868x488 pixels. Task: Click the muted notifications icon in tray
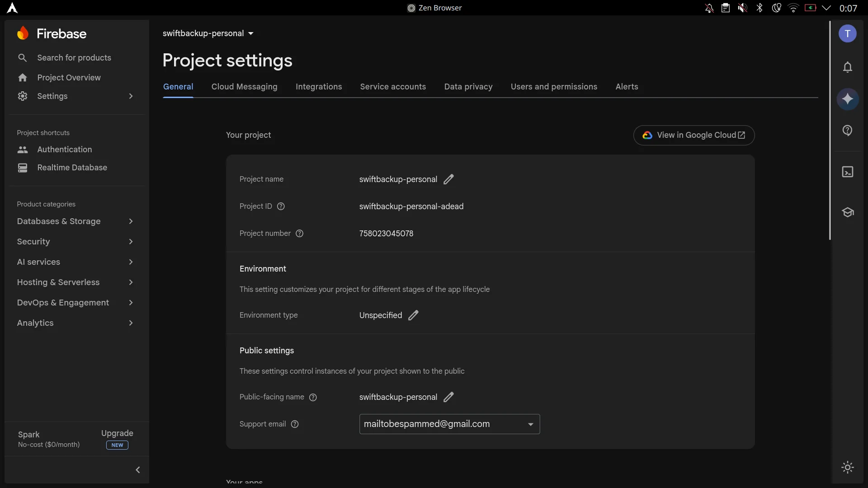(x=709, y=8)
